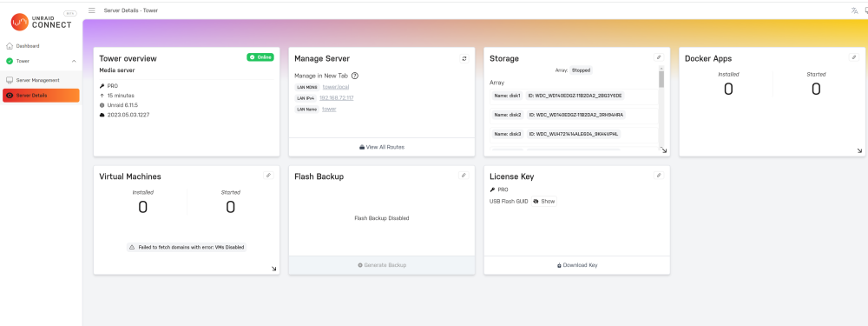Screen dimensions: 868x326
Task: Click the Flash Backup card top-right icon button
Action: (x=464, y=176)
